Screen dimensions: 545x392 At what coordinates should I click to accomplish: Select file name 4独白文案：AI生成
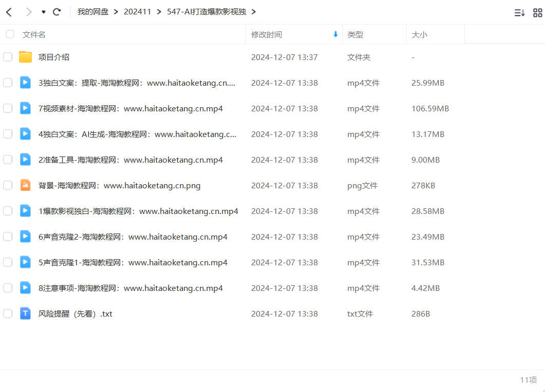(x=137, y=134)
